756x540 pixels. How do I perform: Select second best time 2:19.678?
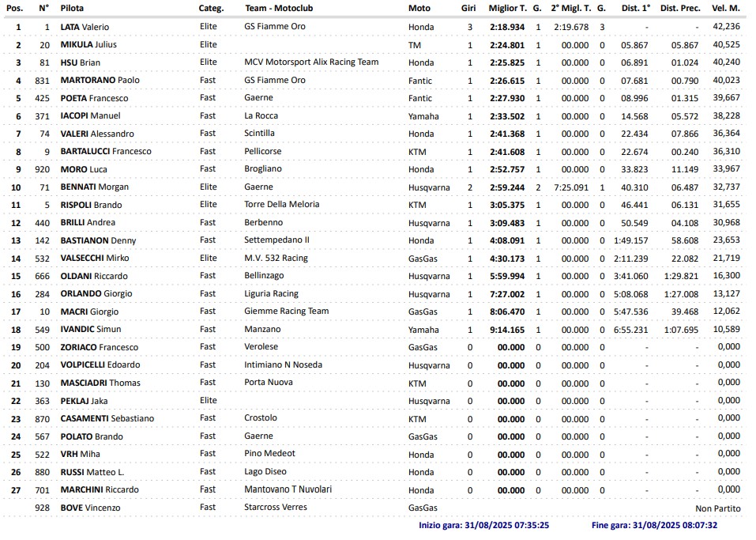coord(571,28)
